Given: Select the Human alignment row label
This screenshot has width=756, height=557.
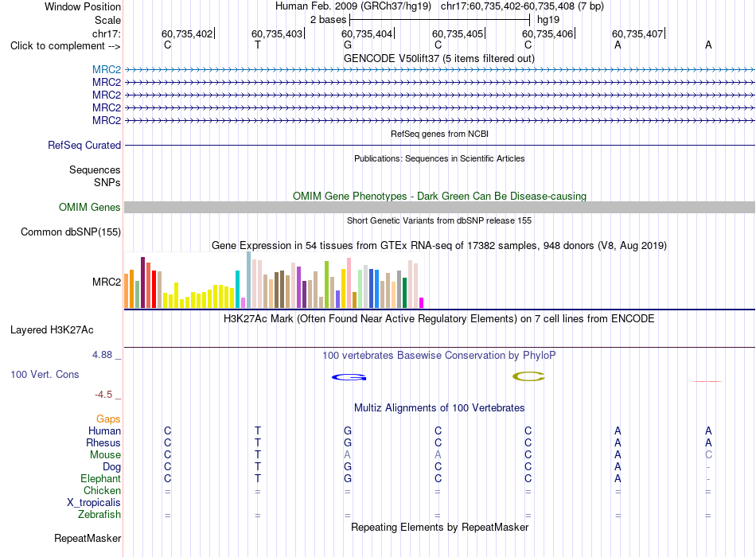Looking at the screenshot, I should pos(104,430).
